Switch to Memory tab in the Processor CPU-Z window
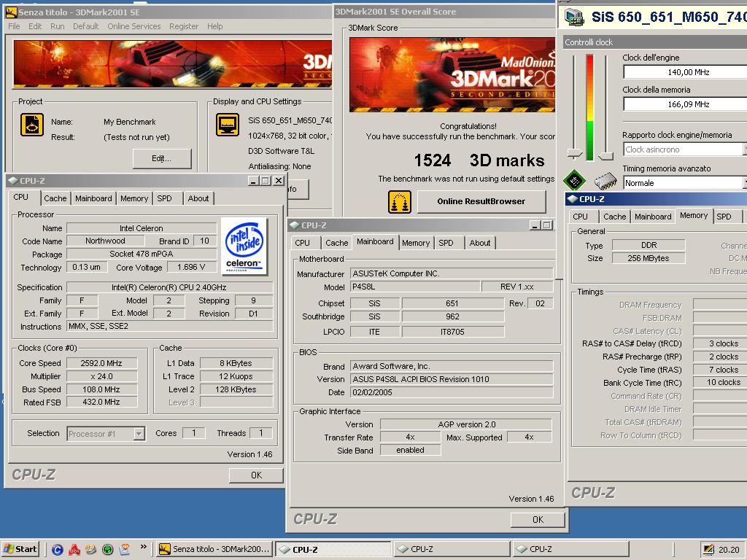The height and width of the screenshot is (560, 747). click(x=134, y=198)
